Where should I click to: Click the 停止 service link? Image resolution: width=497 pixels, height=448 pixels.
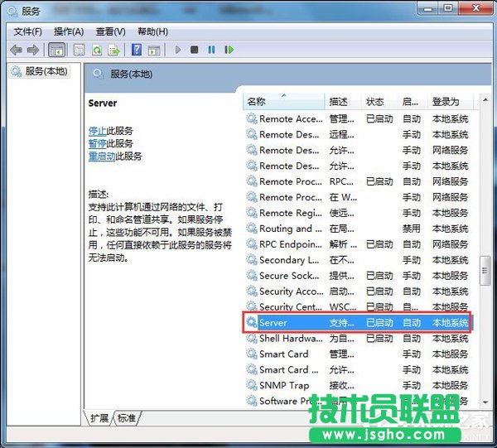(97, 131)
